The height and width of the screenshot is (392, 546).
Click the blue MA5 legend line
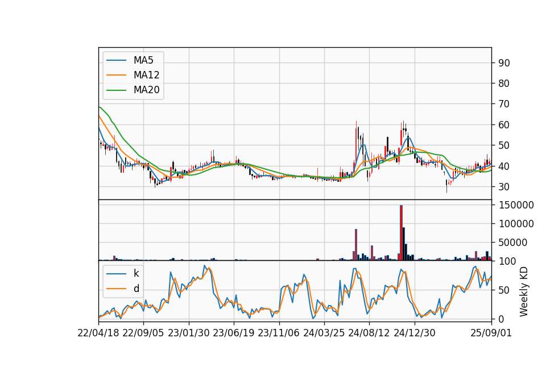[116, 61]
